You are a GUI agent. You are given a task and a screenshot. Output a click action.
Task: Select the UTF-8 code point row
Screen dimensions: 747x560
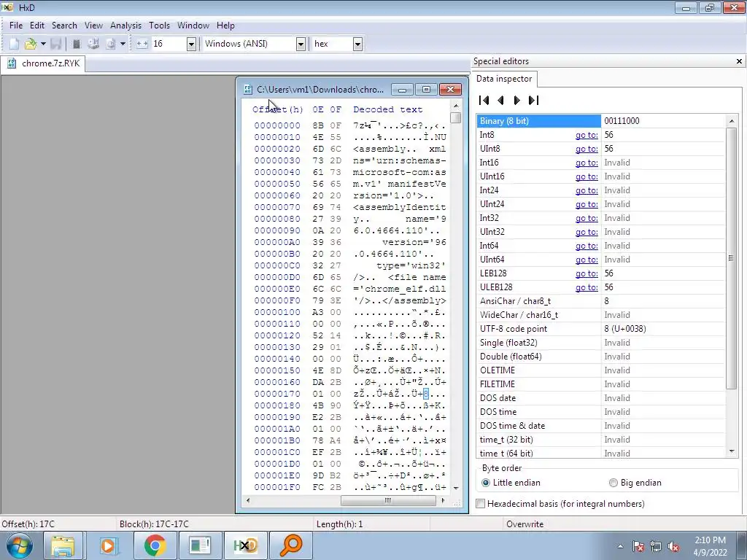click(x=601, y=329)
